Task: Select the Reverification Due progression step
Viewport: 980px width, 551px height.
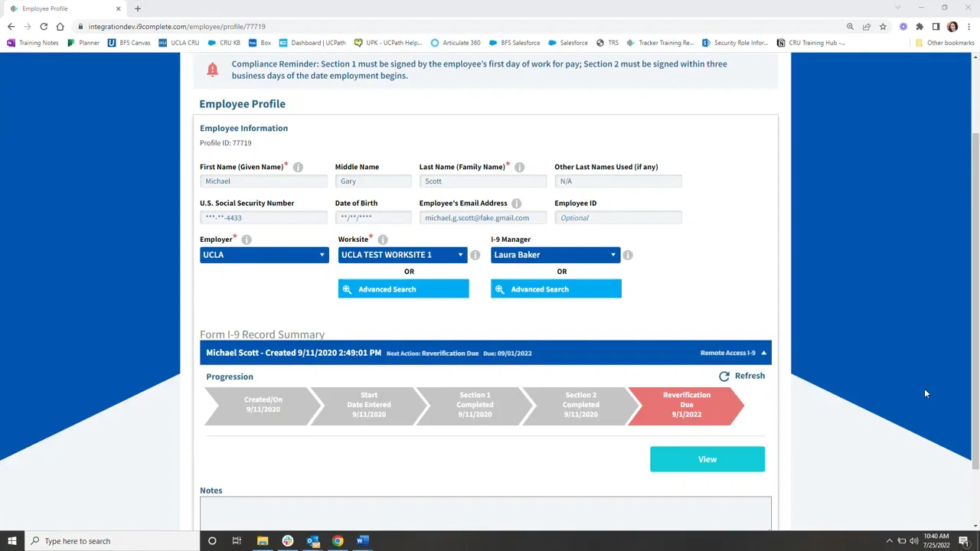Action: click(686, 406)
